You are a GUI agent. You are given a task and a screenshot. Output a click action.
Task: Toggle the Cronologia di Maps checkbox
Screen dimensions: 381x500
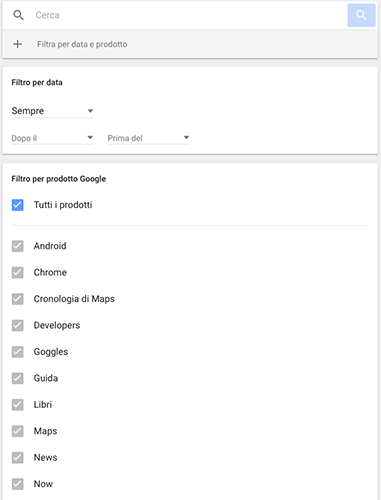pos(18,299)
